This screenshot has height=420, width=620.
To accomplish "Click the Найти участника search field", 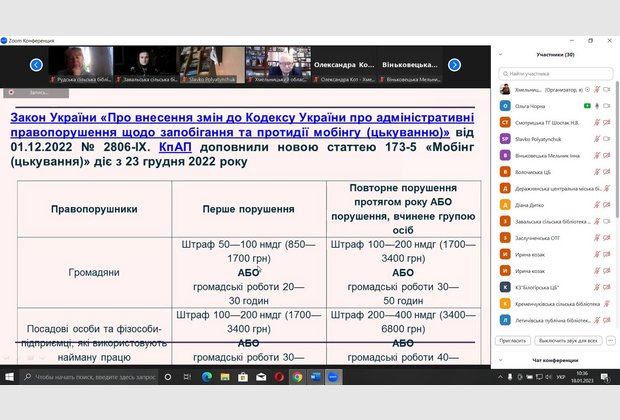I will tap(556, 73).
